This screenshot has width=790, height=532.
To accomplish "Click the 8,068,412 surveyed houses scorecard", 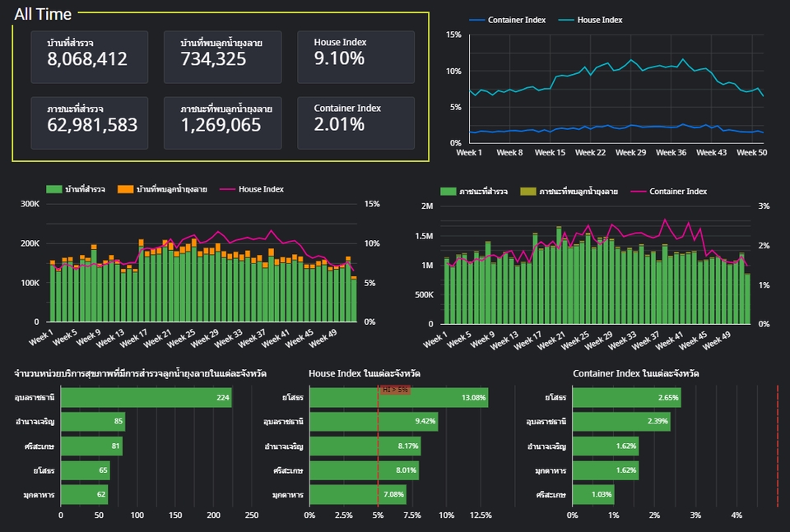I will [89, 57].
